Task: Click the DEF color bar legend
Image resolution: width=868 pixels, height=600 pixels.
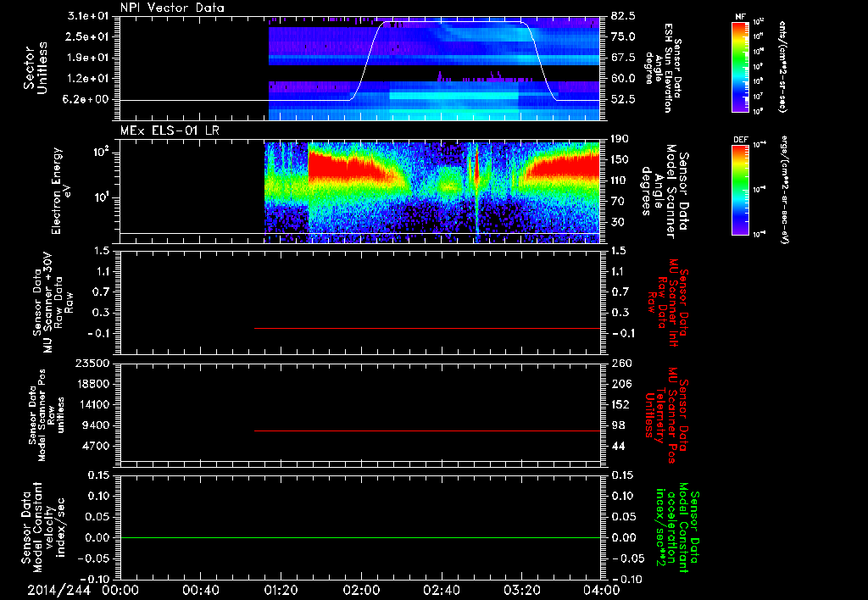Action: pyautogui.click(x=740, y=190)
